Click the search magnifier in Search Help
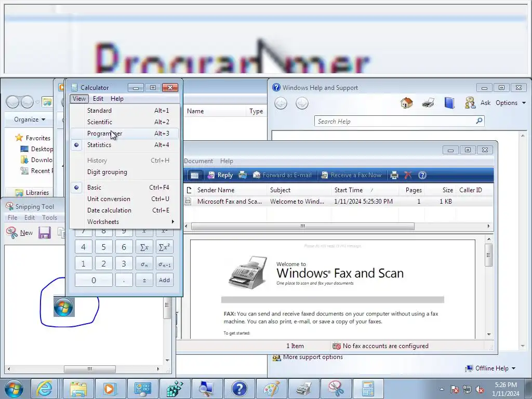The width and height of the screenshot is (532, 399). click(x=479, y=121)
